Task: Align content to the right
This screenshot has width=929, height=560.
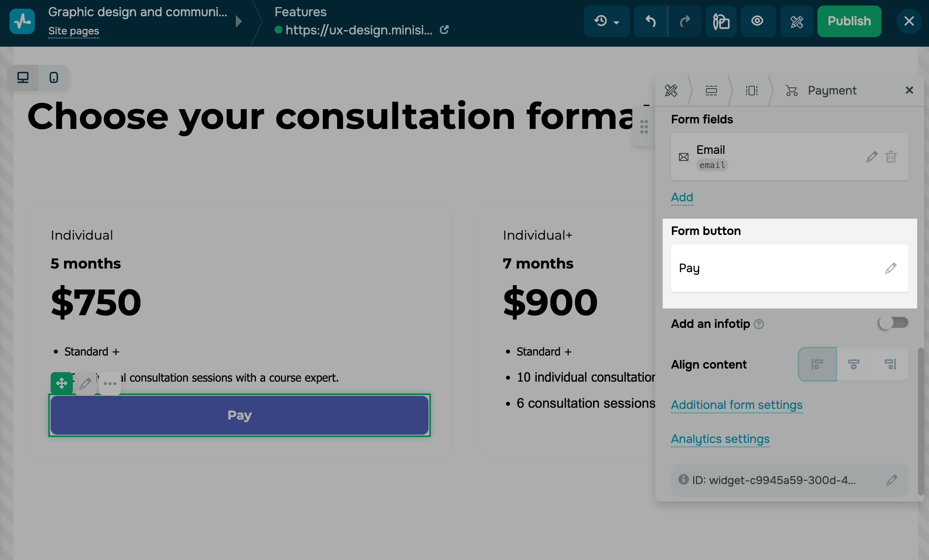Action: tap(890, 364)
